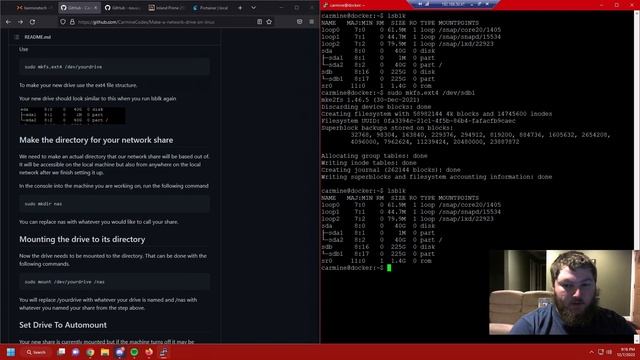
Task: Open volume icon in system tray
Action: point(609,352)
